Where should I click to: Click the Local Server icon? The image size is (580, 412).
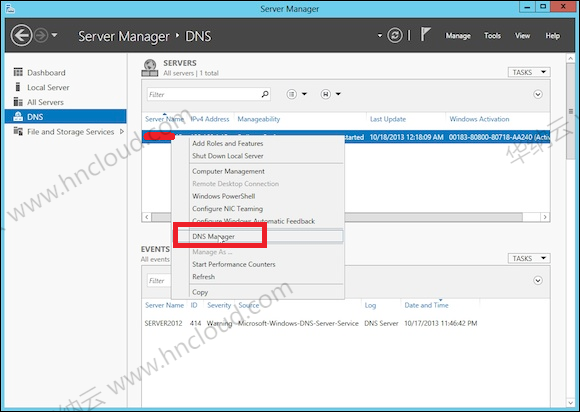point(17,87)
